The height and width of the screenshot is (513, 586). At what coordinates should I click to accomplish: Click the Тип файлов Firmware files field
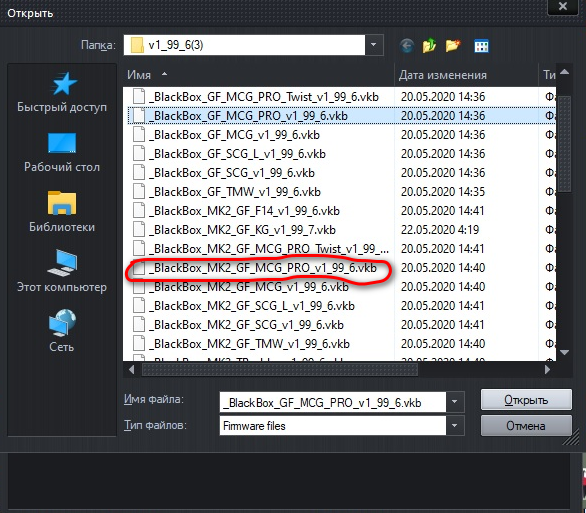(x=333, y=426)
